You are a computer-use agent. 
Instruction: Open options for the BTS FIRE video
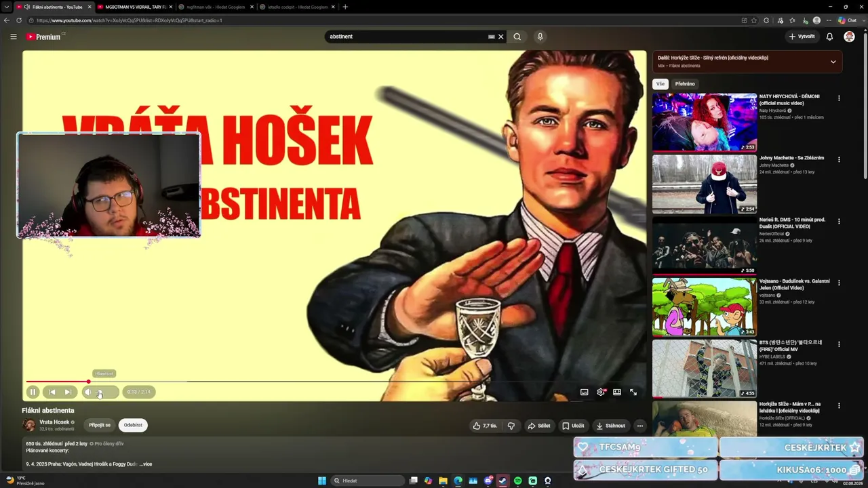click(839, 344)
